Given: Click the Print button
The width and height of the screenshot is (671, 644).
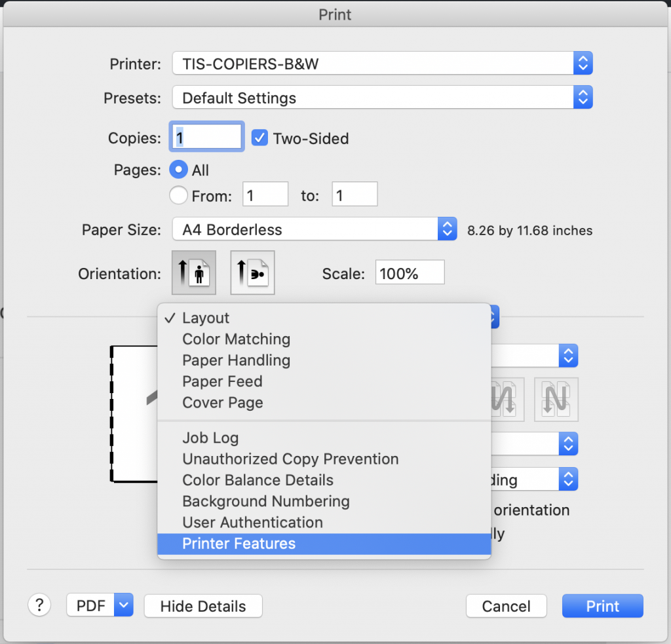Looking at the screenshot, I should click(602, 606).
